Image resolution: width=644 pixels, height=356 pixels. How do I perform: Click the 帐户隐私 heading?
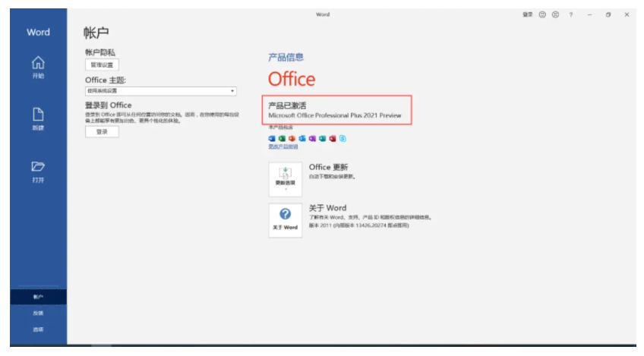(99, 52)
